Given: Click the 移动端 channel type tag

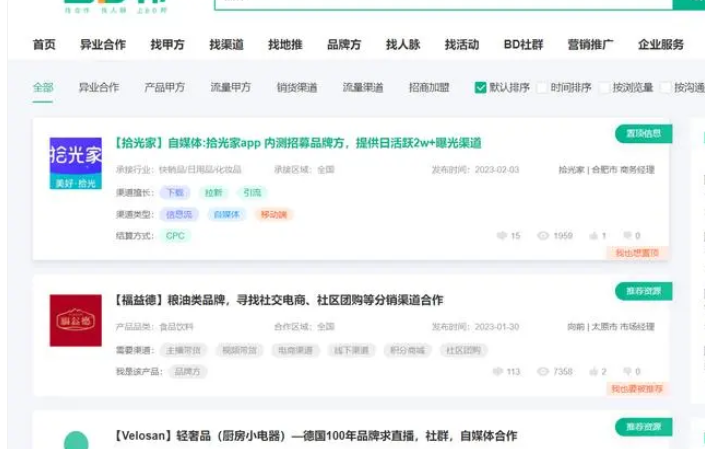Looking at the screenshot, I should coord(274,214).
